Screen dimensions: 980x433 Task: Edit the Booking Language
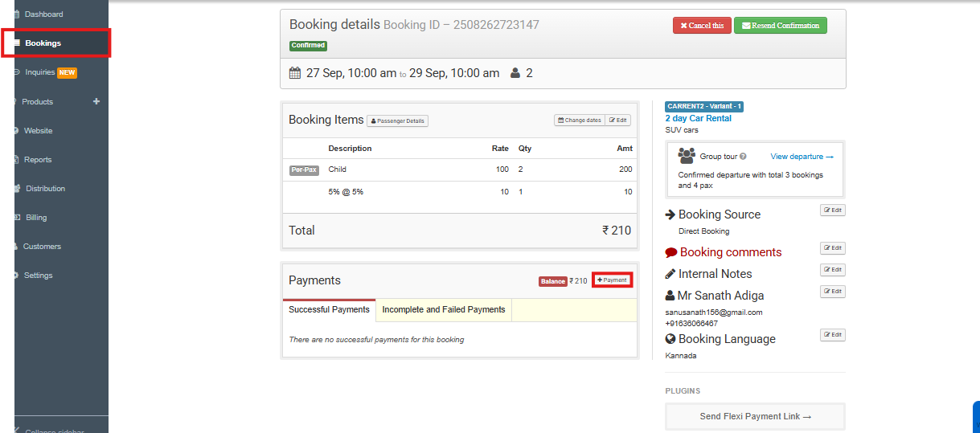click(x=832, y=335)
